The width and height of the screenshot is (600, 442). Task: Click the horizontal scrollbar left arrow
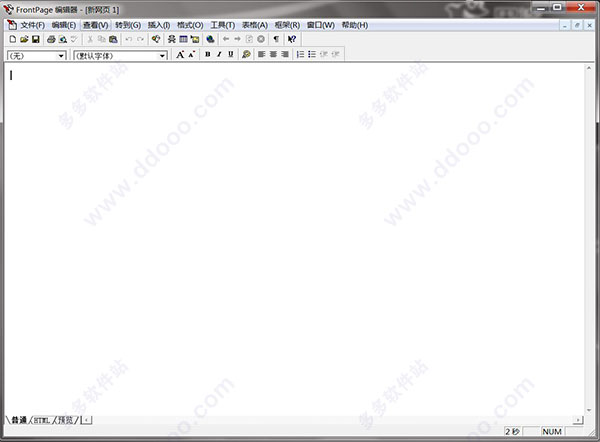[x=87, y=420]
